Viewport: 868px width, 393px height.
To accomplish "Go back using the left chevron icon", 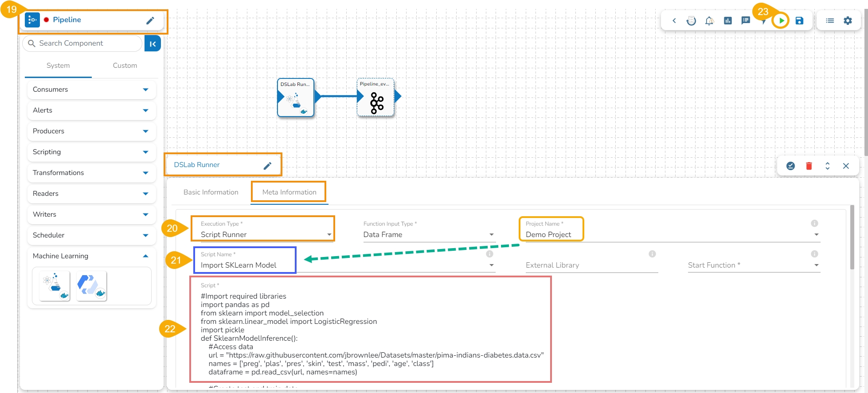I will click(x=674, y=20).
